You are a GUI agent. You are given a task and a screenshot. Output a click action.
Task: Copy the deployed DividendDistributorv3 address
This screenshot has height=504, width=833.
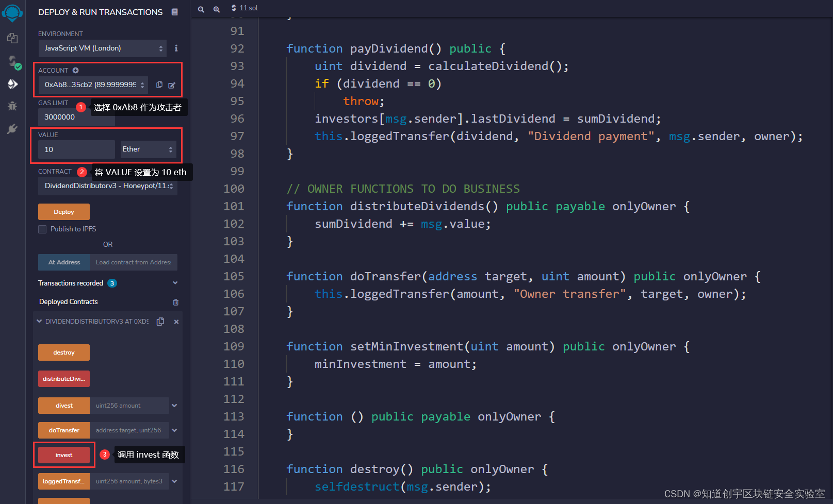[160, 322]
